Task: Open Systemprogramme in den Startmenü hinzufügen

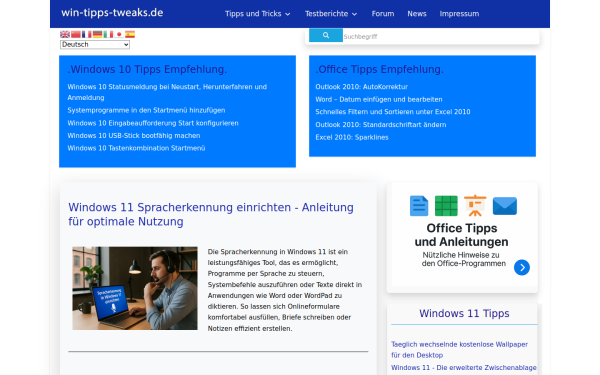Action: click(146, 110)
